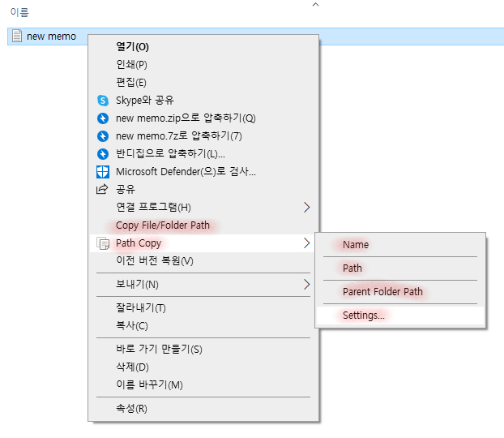Toggle sort order arrow above the column header
The image size is (504, 438).
[316, 5]
